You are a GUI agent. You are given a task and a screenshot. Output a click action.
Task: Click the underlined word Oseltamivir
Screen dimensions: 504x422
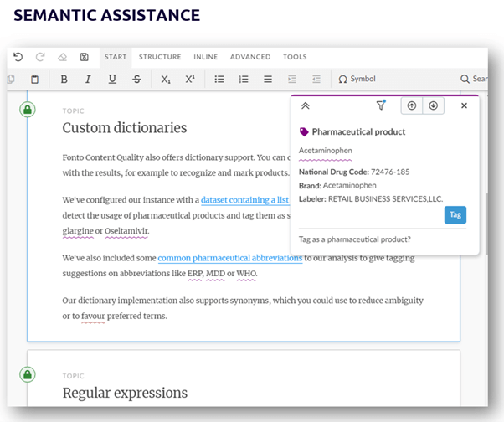click(x=126, y=231)
